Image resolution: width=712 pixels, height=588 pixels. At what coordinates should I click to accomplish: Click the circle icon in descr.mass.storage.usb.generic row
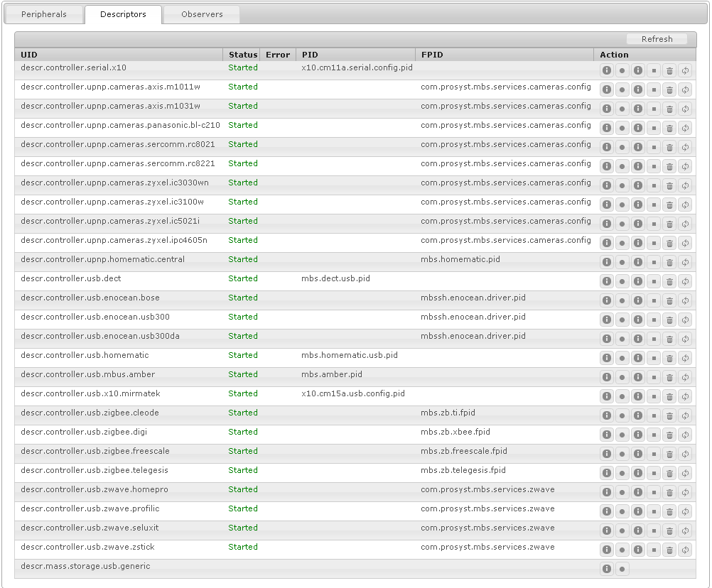click(622, 569)
